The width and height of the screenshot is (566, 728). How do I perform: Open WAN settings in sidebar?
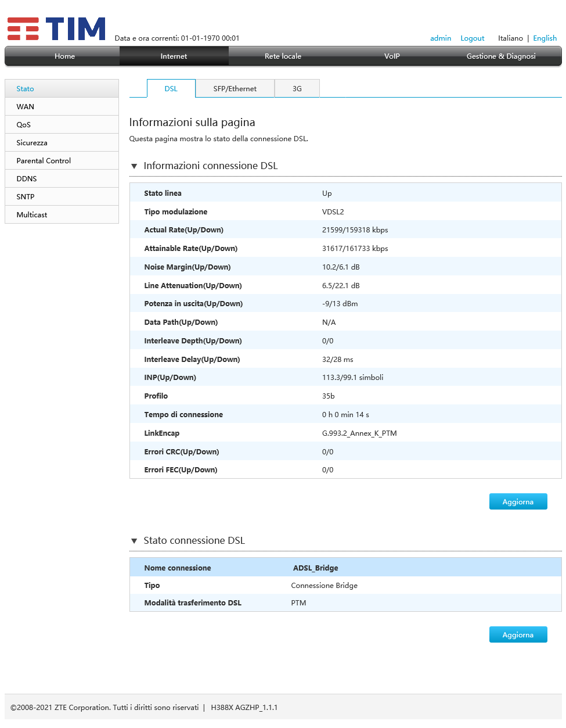pyautogui.click(x=26, y=107)
